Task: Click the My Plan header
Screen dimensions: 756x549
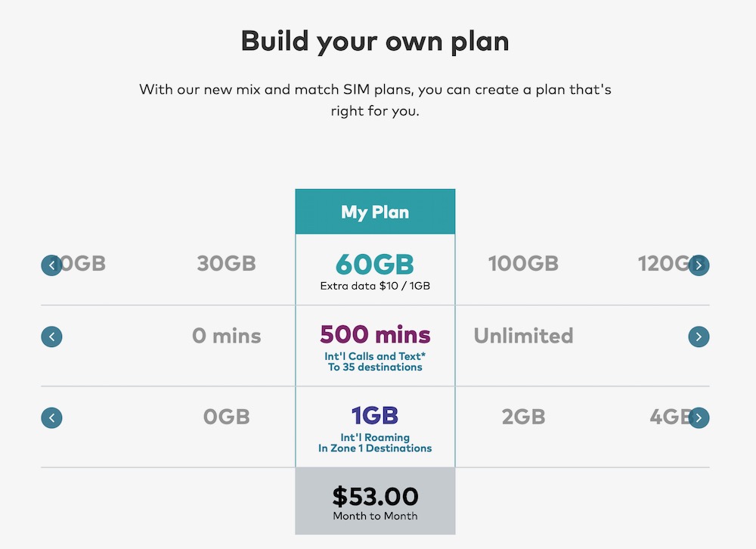Action: [x=375, y=212]
